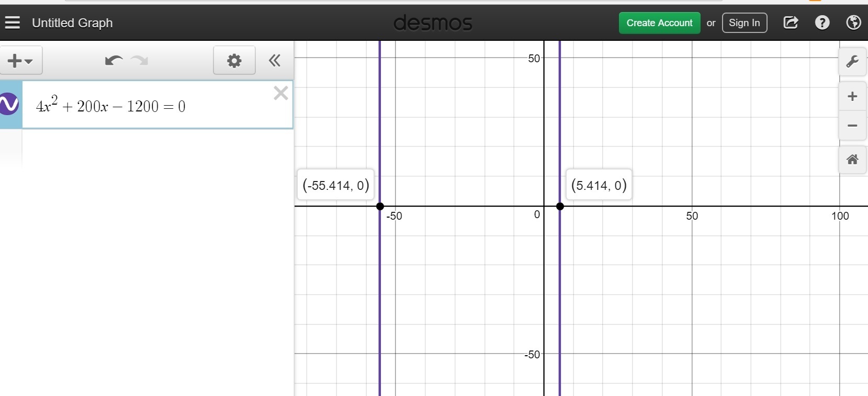The height and width of the screenshot is (396, 868).
Task: Click the Create Account button
Action: point(659,23)
